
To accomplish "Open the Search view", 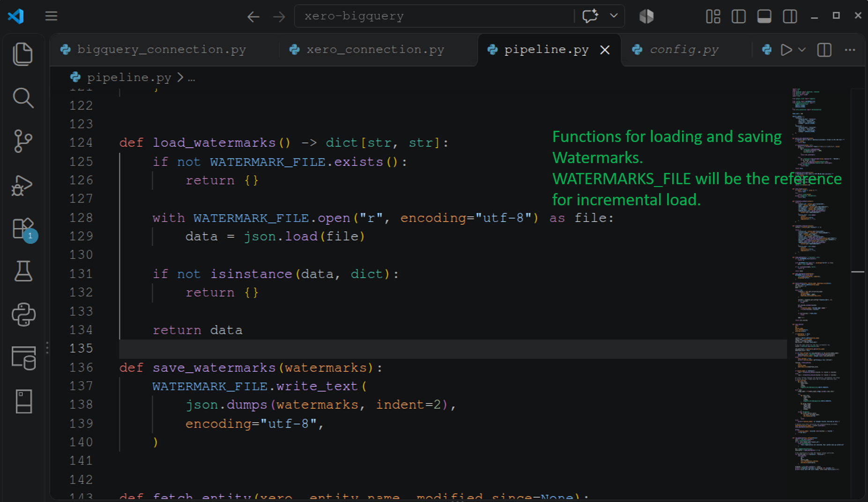I will [23, 97].
